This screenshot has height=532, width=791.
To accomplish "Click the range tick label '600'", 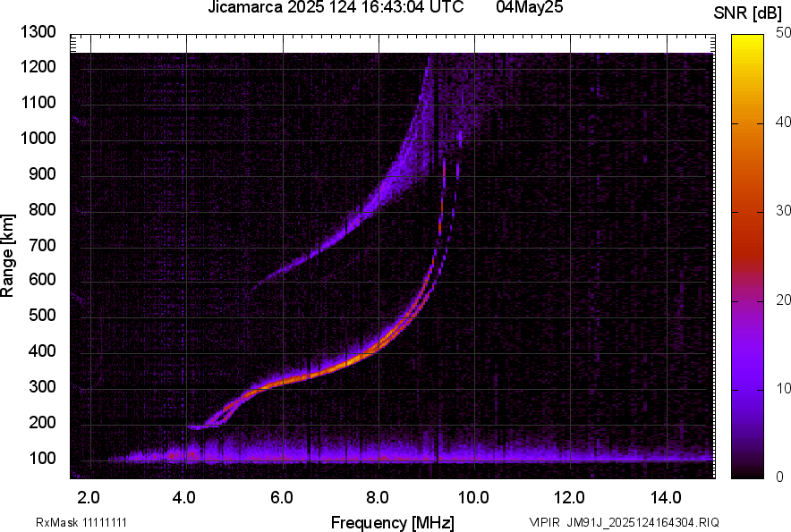I will pyautogui.click(x=42, y=279).
